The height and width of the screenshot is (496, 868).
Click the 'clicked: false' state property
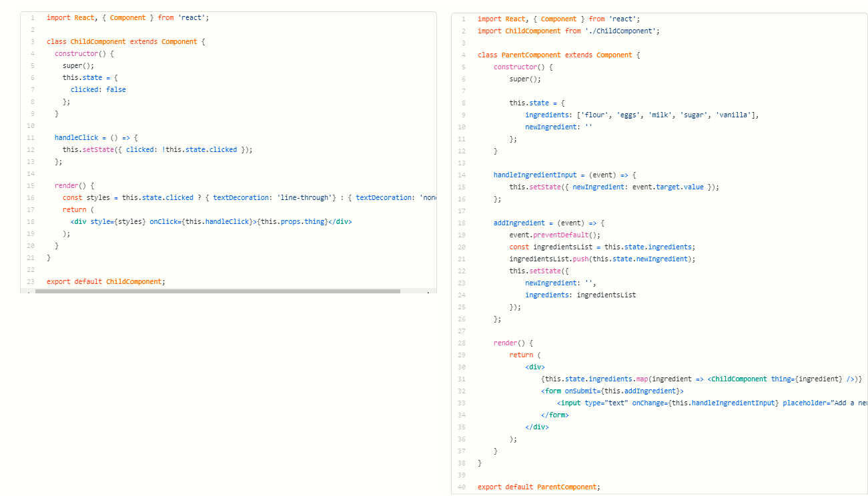coord(98,89)
